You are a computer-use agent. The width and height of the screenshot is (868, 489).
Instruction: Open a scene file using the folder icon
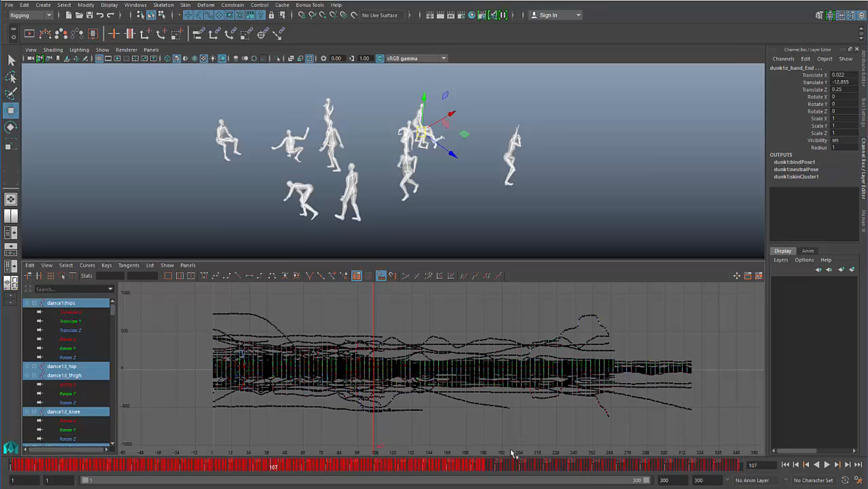[x=79, y=15]
